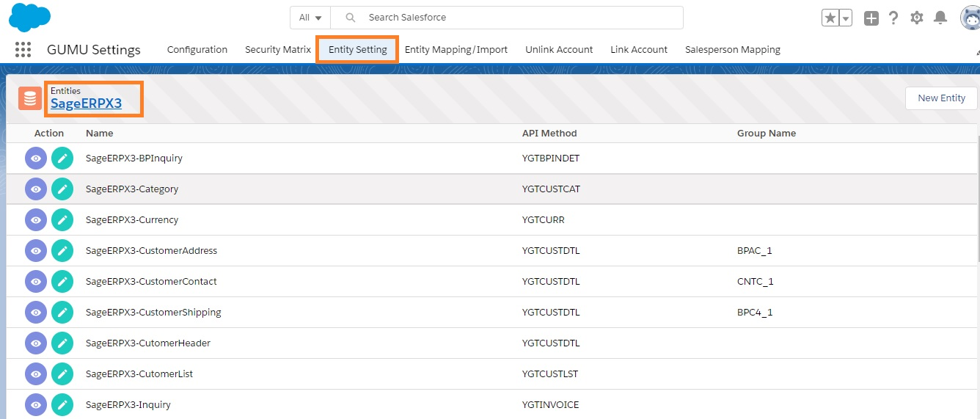Image resolution: width=980 pixels, height=419 pixels.
Task: Switch to the Unlink Account tab
Action: click(559, 49)
